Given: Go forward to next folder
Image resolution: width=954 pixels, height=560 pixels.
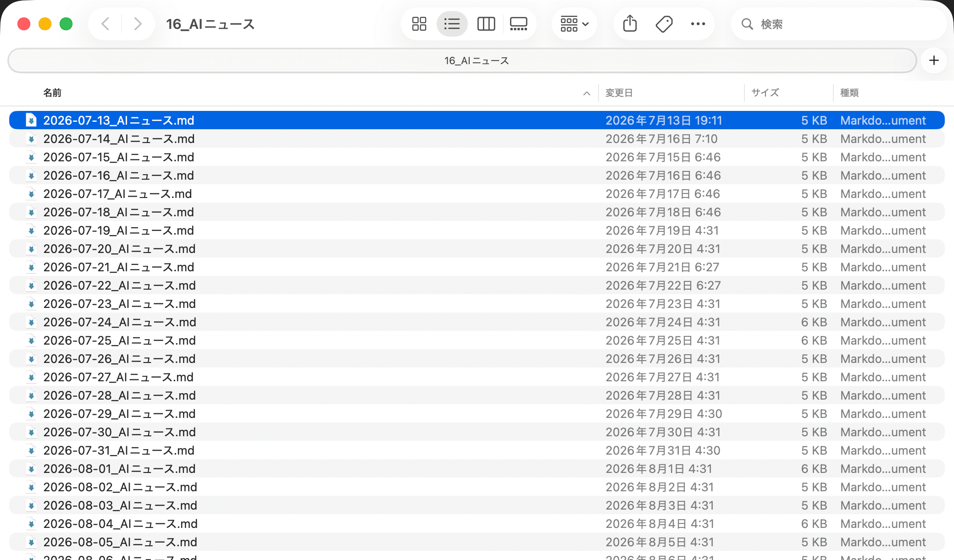Looking at the screenshot, I should (x=138, y=24).
